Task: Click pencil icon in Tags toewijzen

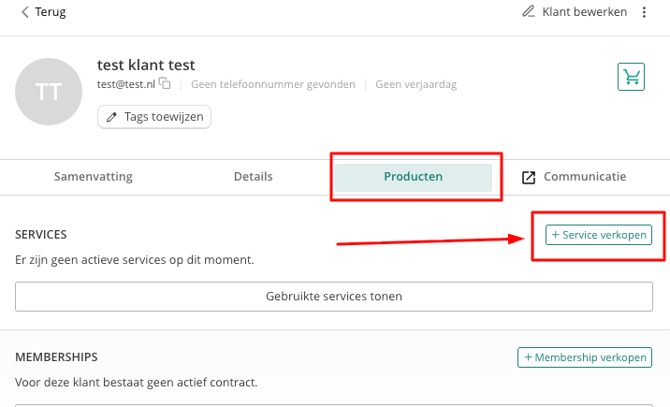Action: [x=112, y=117]
